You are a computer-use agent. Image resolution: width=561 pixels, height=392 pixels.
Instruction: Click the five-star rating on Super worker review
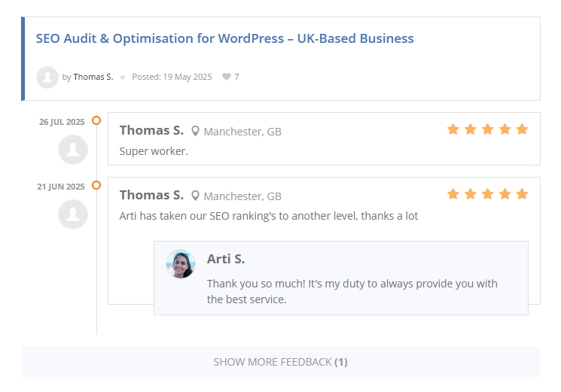(487, 129)
